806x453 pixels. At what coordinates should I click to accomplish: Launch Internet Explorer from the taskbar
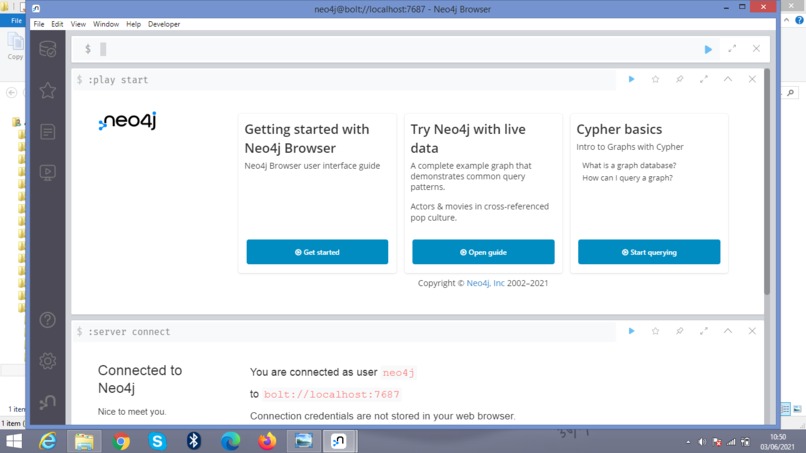(x=48, y=441)
